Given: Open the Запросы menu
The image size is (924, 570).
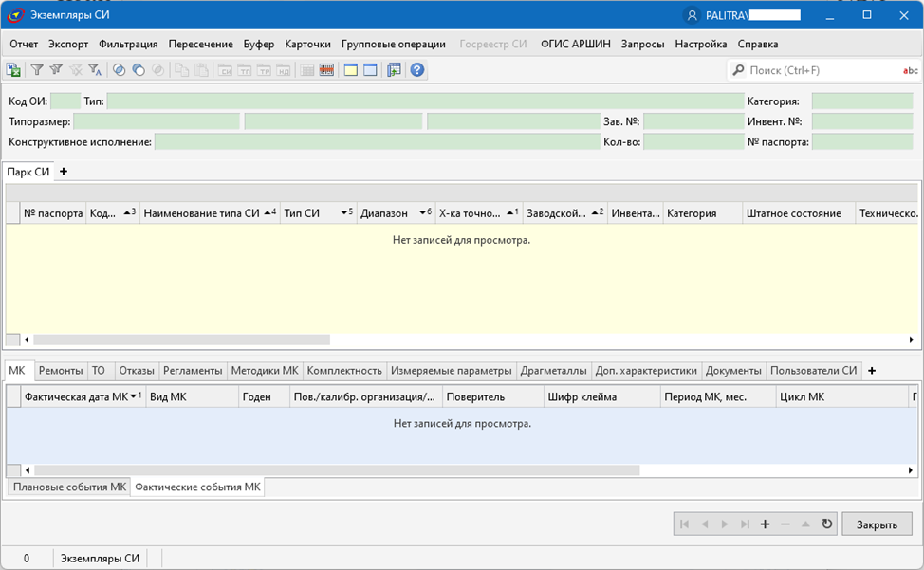Looking at the screenshot, I should 642,45.
